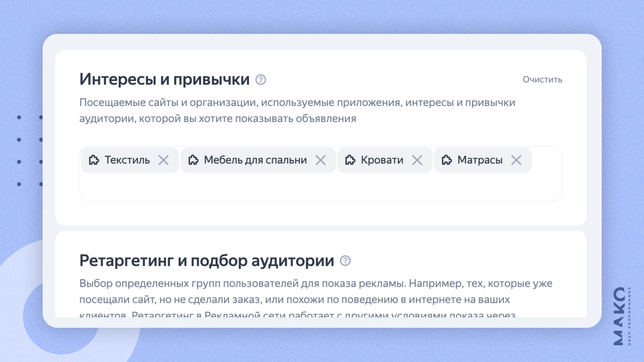The width and height of the screenshot is (644, 362).
Task: Click puzzle icon on Кровати chip
Action: 350,160
